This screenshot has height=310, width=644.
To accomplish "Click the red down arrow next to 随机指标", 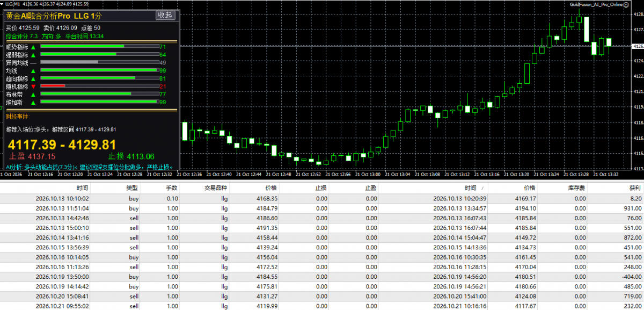I will click(x=33, y=86).
